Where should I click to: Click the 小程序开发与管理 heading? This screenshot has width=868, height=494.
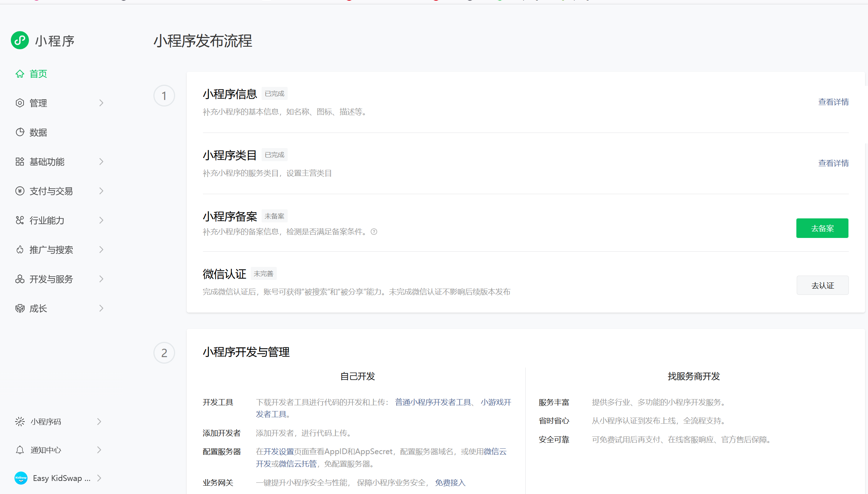point(246,352)
